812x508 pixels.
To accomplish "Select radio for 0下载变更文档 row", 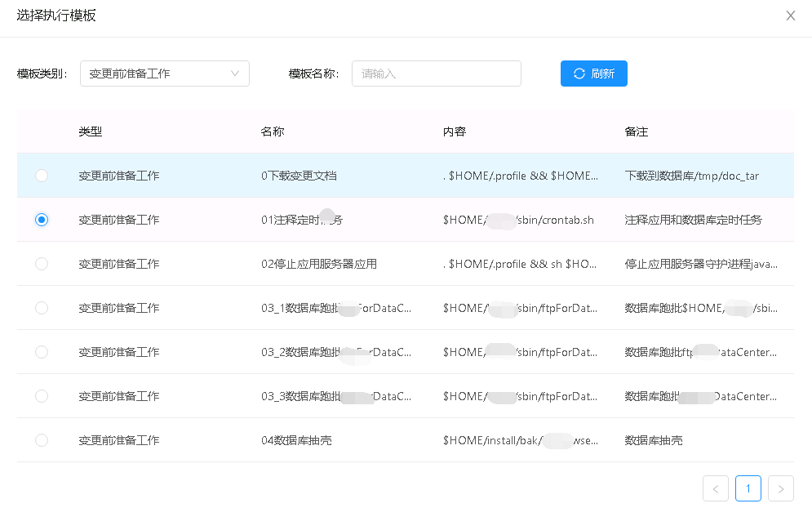I will tap(42, 176).
